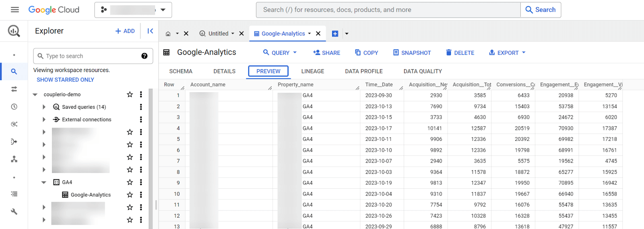
Task: Click SNAPSHOT button
Action: [412, 53]
